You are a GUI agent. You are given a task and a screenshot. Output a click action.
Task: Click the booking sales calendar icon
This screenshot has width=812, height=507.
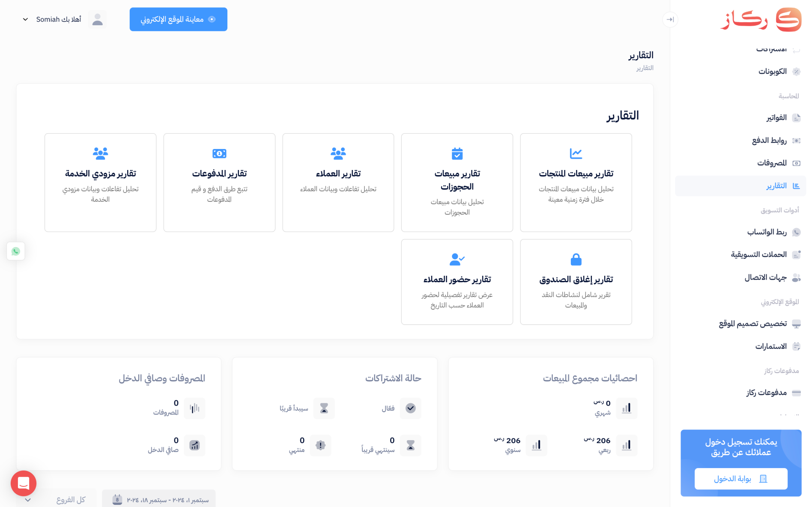pos(457,153)
